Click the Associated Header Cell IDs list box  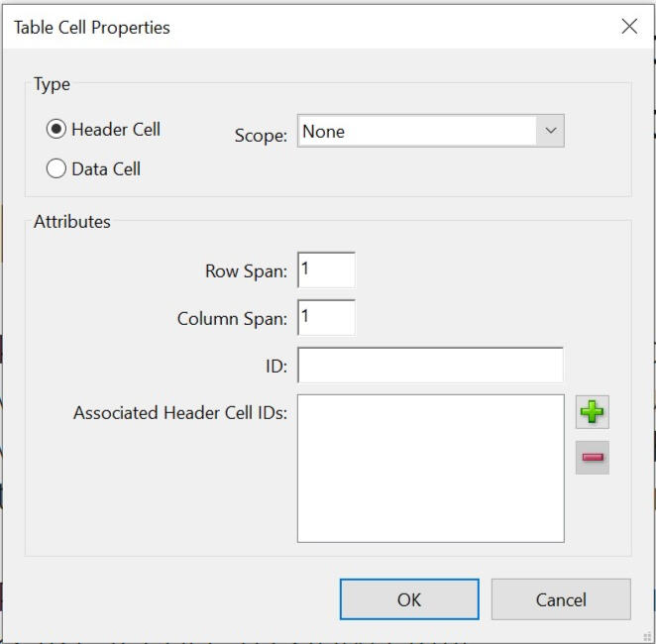click(430, 468)
